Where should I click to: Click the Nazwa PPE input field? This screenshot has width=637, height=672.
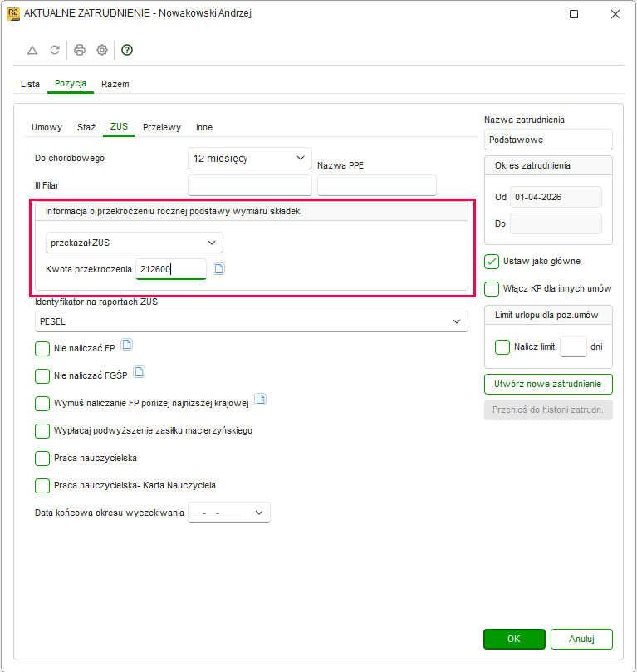click(x=377, y=185)
